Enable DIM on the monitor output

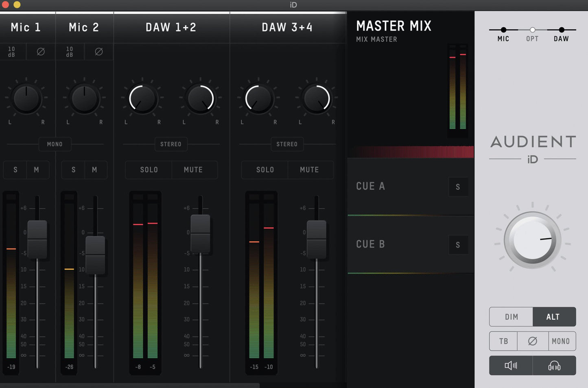(511, 317)
